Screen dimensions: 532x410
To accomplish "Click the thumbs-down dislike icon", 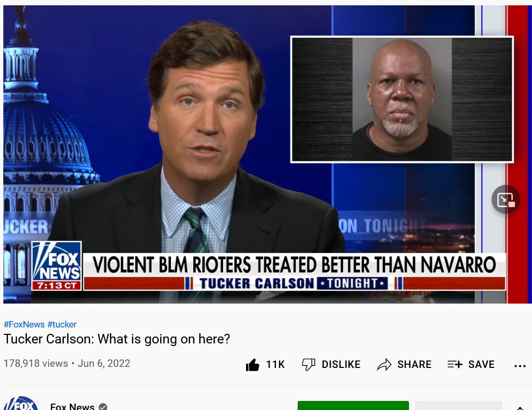I will [308, 365].
